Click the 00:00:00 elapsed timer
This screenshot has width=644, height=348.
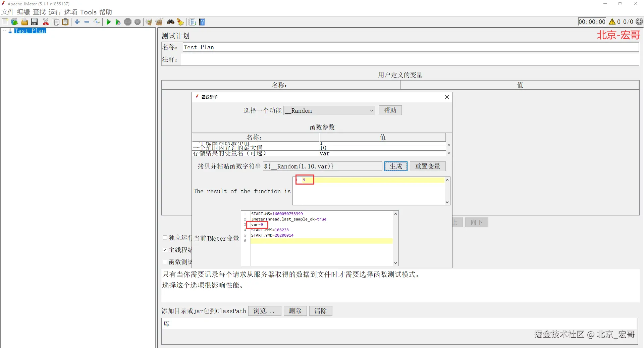[x=592, y=22]
